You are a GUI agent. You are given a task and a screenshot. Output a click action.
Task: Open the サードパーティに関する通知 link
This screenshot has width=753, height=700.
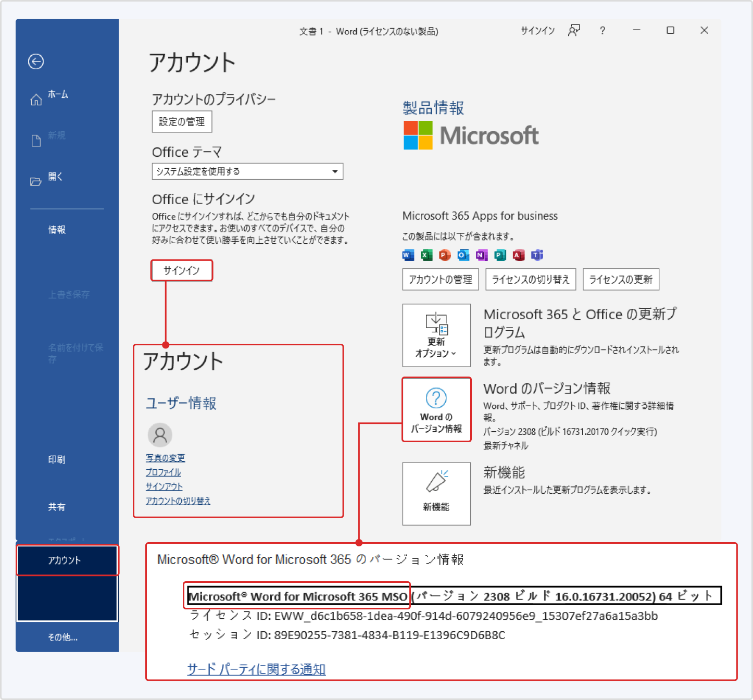coord(256,669)
